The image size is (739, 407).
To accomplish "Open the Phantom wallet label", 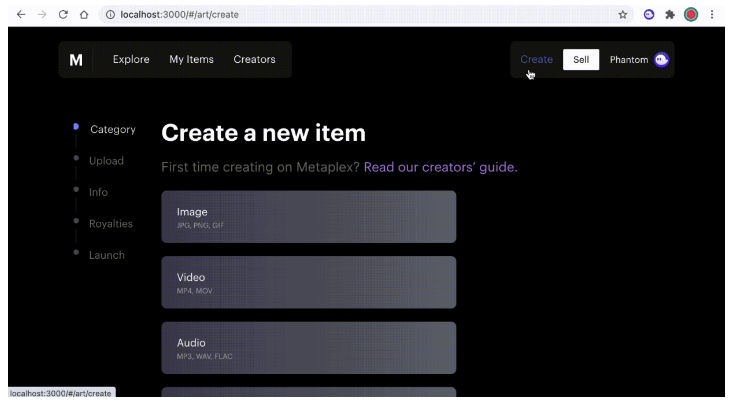I will click(x=629, y=60).
